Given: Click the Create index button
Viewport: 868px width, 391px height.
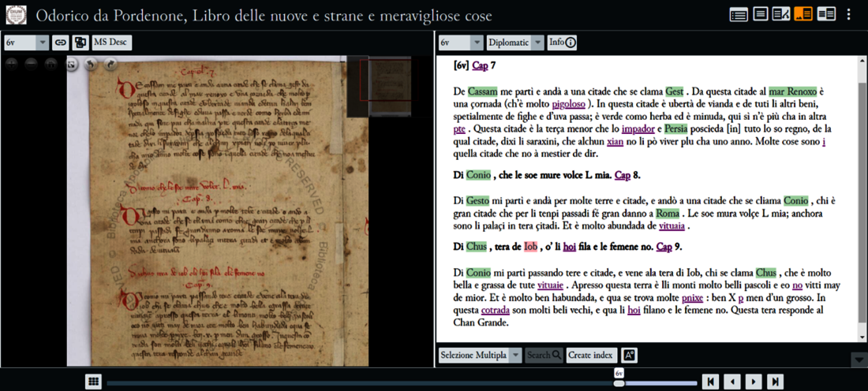Looking at the screenshot, I should (591, 355).
